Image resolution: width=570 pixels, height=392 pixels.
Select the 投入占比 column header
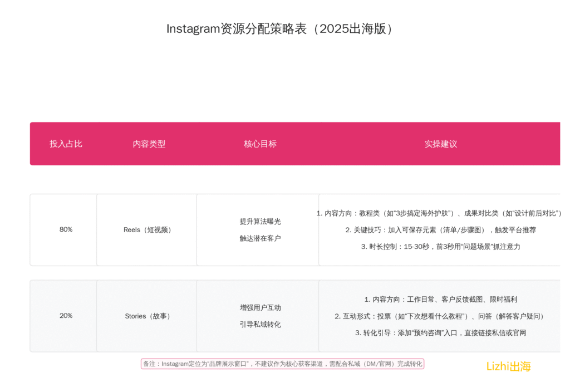coord(66,144)
